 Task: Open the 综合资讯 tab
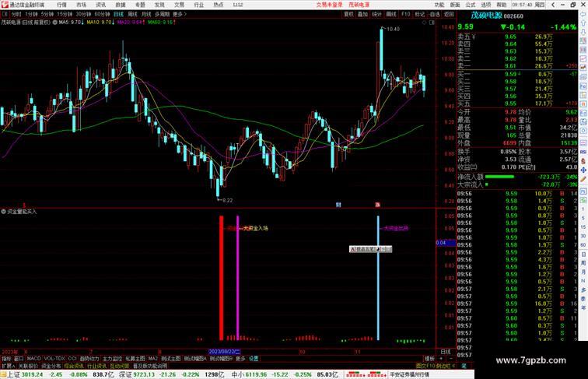coord(74,366)
